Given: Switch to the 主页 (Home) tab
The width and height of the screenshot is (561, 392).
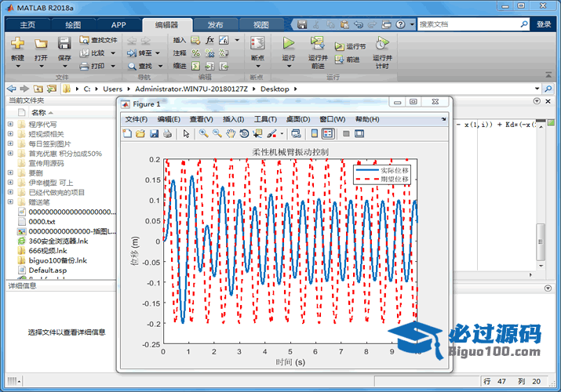Looking at the screenshot, I should [27, 24].
